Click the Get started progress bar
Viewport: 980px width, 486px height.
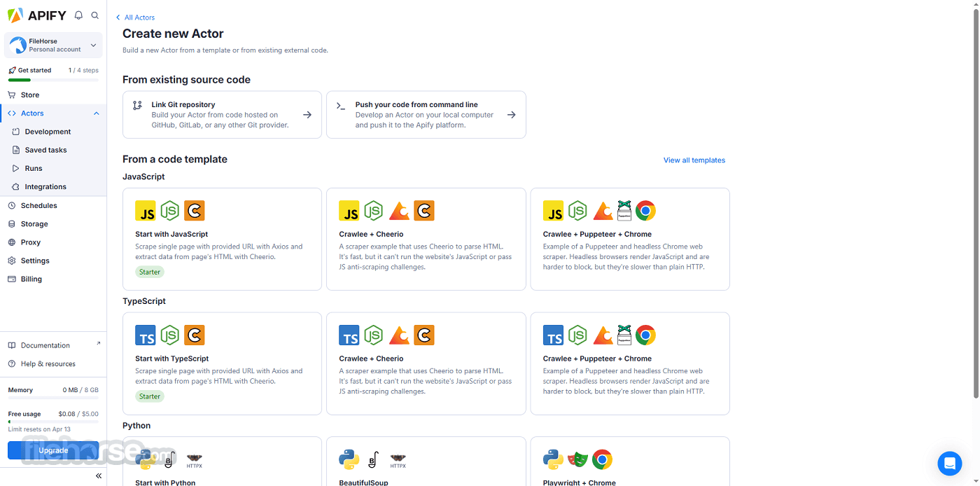tap(53, 80)
